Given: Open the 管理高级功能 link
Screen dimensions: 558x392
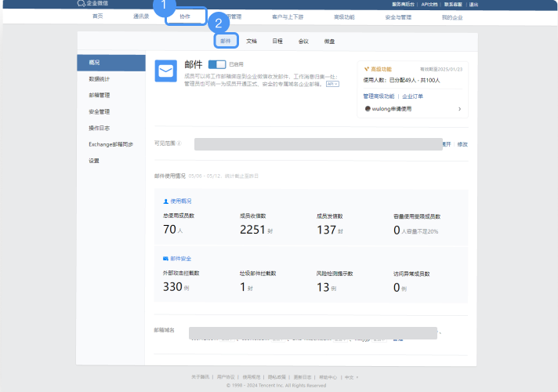Looking at the screenshot, I should point(379,96).
